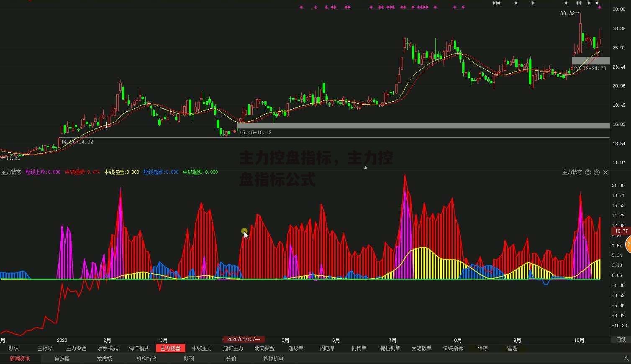Click the 5月 time axis label

285,340
